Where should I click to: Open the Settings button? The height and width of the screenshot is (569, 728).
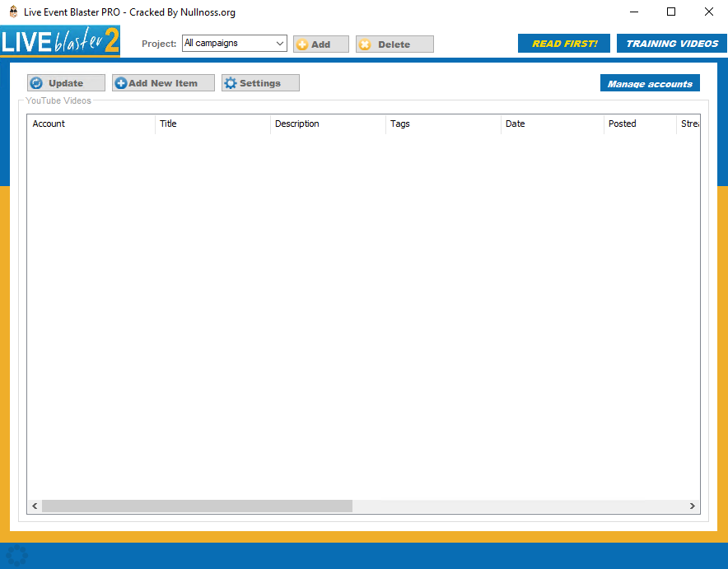click(x=260, y=83)
